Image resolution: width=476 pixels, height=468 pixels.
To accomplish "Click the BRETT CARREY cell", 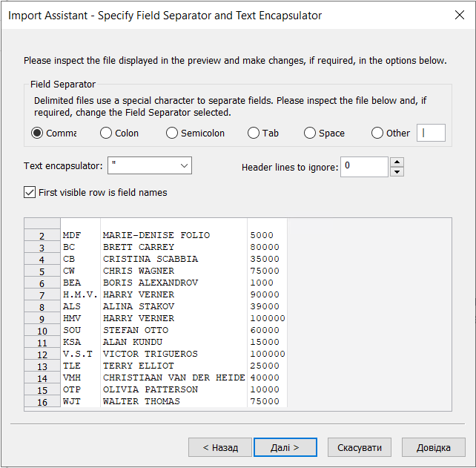I will pos(173,247).
